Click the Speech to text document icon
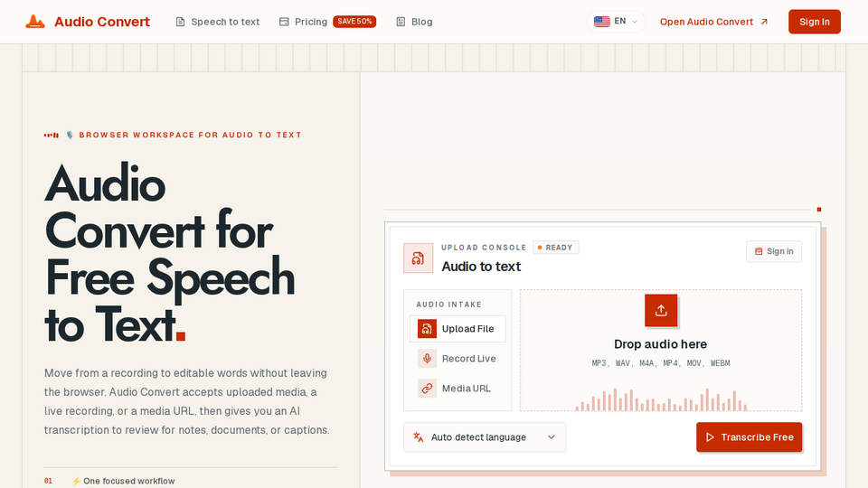868x488 pixels. (180, 22)
